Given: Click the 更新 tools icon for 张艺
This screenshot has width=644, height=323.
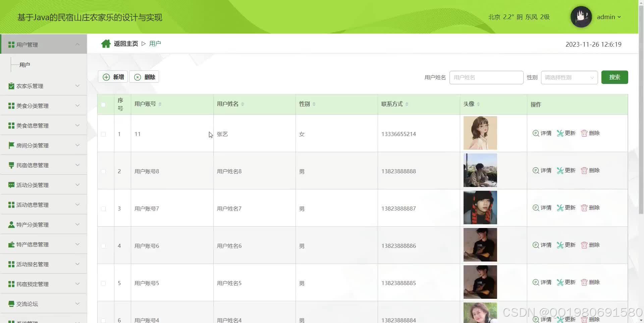Looking at the screenshot, I should pos(560,133).
